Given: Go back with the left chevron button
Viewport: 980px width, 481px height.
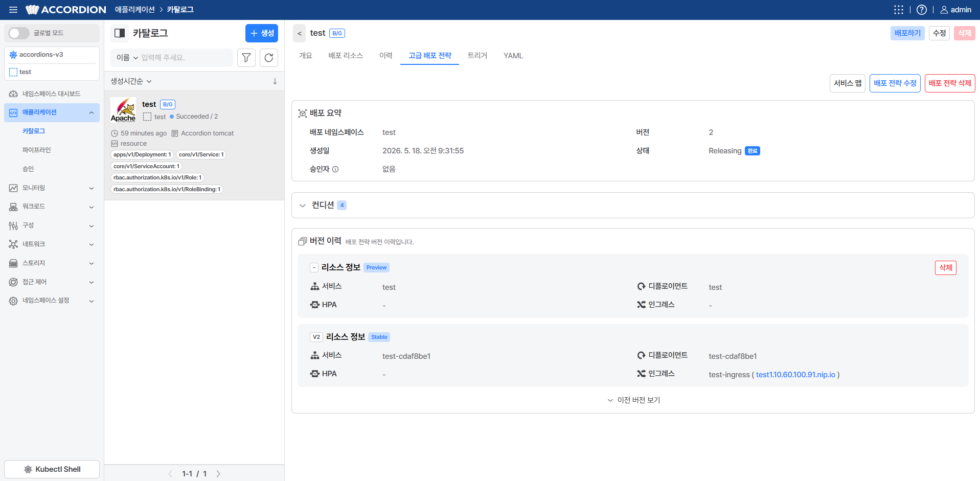Looking at the screenshot, I should click(x=300, y=33).
